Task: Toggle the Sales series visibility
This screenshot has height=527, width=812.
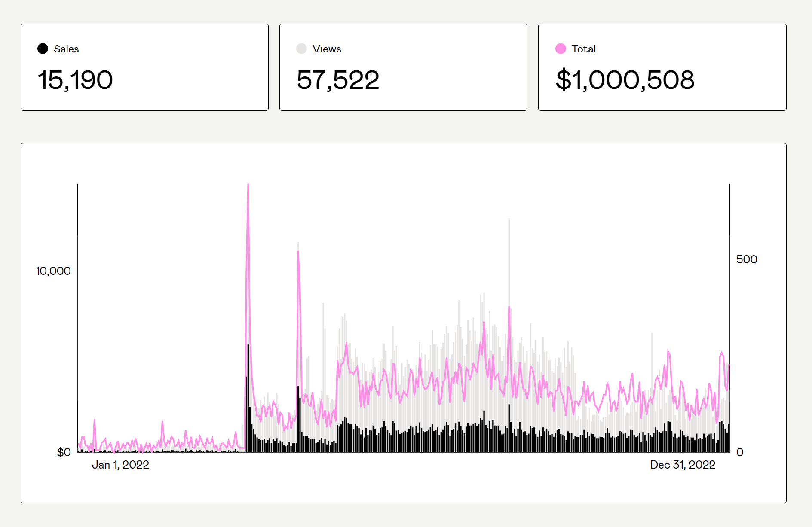Action: click(x=43, y=48)
